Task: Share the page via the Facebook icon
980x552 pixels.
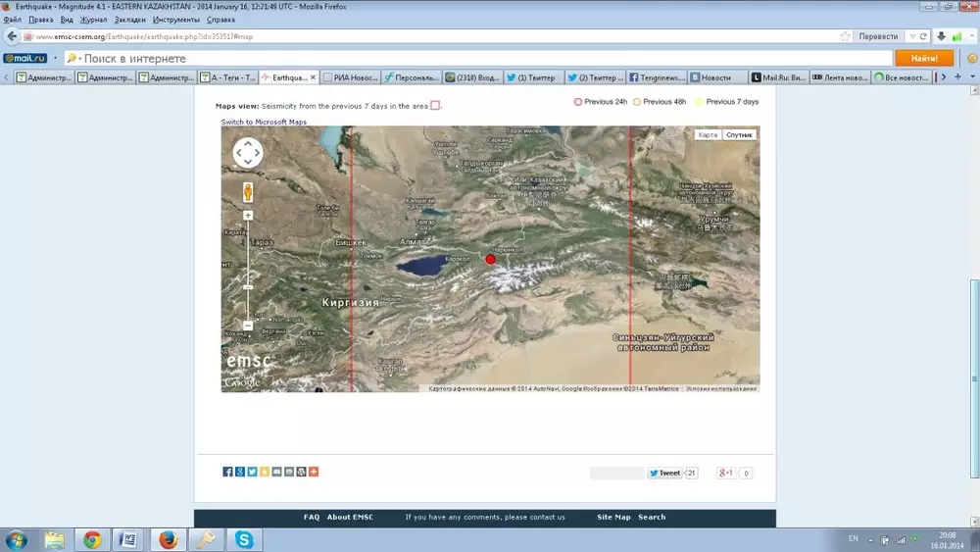Action: [x=228, y=472]
